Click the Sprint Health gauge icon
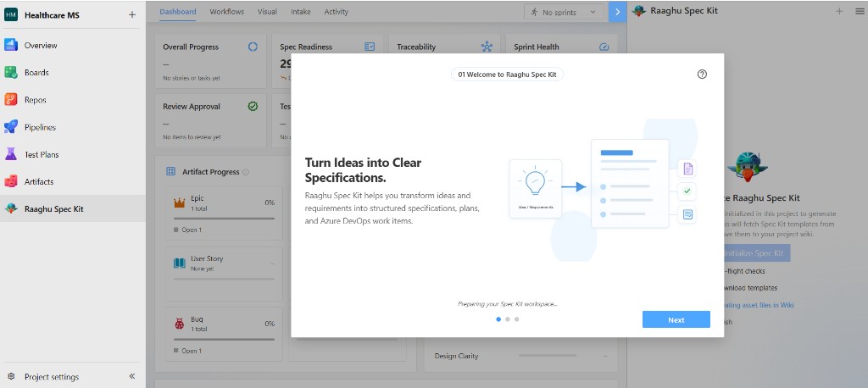 coord(604,47)
